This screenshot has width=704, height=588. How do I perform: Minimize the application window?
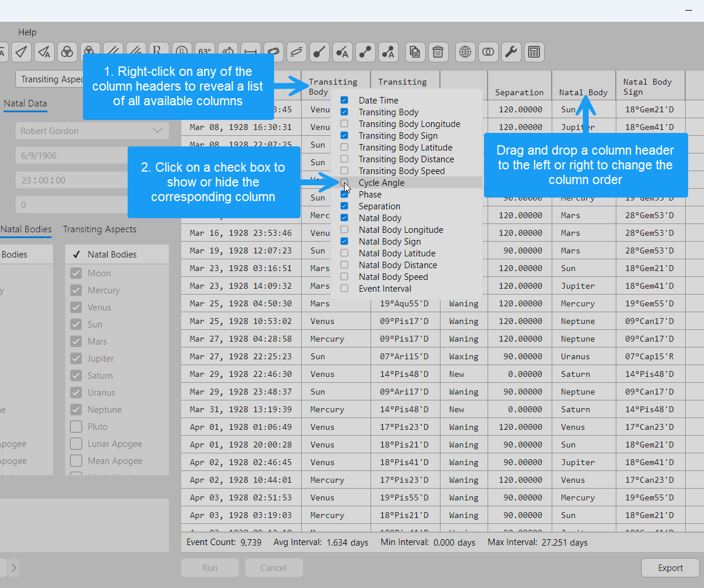(x=688, y=10)
